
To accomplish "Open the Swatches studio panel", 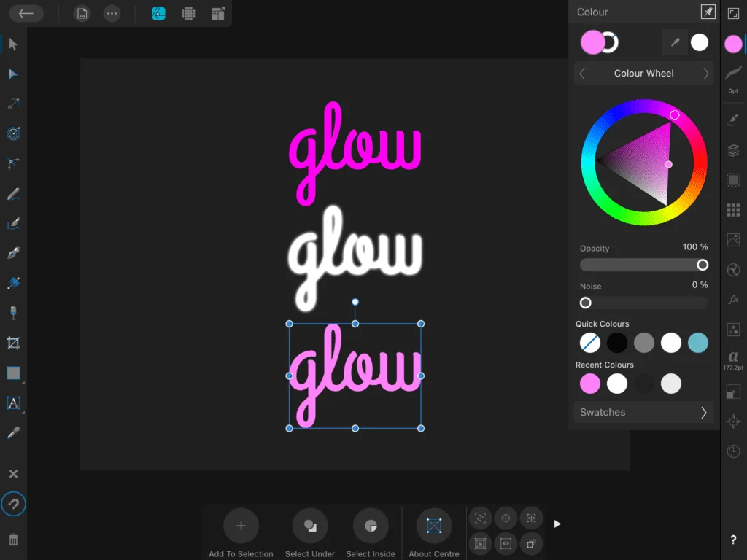I will (x=733, y=210).
